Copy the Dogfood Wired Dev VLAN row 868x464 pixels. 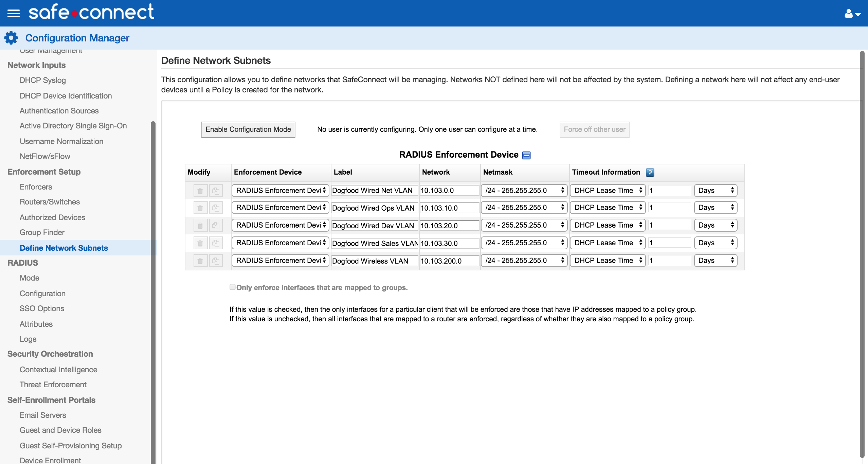click(216, 225)
